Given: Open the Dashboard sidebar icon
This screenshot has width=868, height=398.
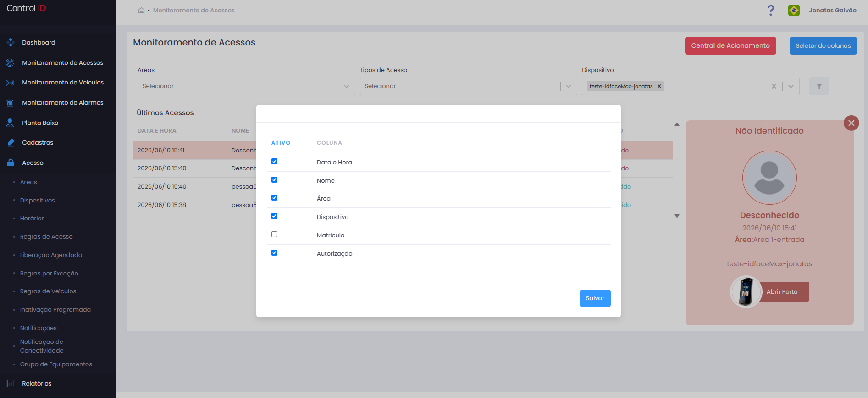Looking at the screenshot, I should 11,42.
